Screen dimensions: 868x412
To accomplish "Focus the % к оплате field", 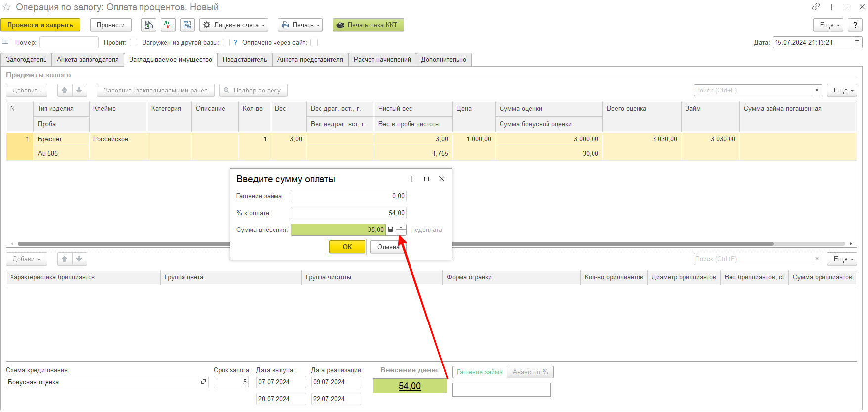I will point(349,213).
